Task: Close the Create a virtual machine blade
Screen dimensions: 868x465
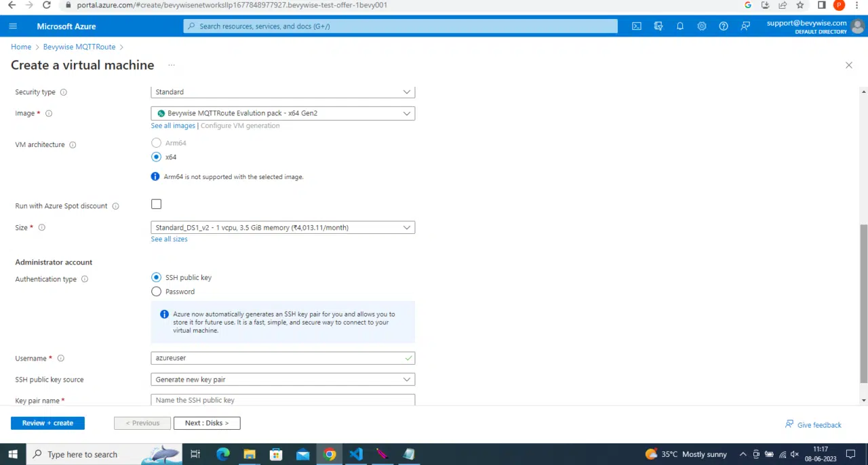Action: (x=848, y=65)
